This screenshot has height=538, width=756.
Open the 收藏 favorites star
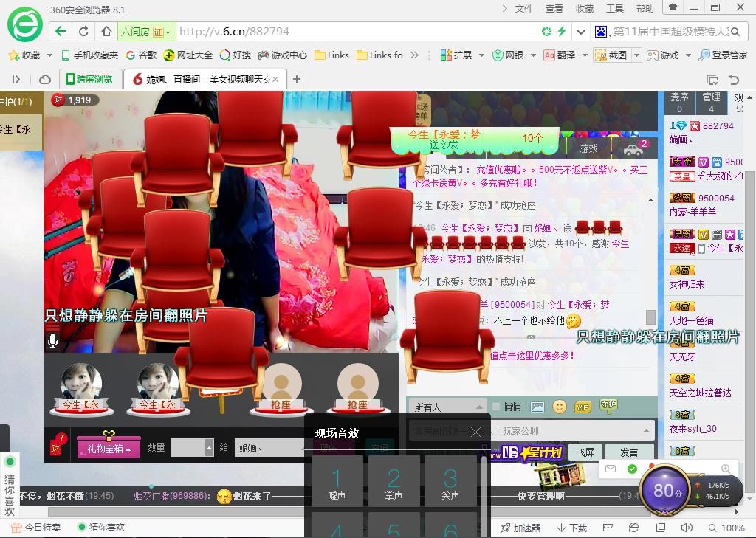pos(24,55)
